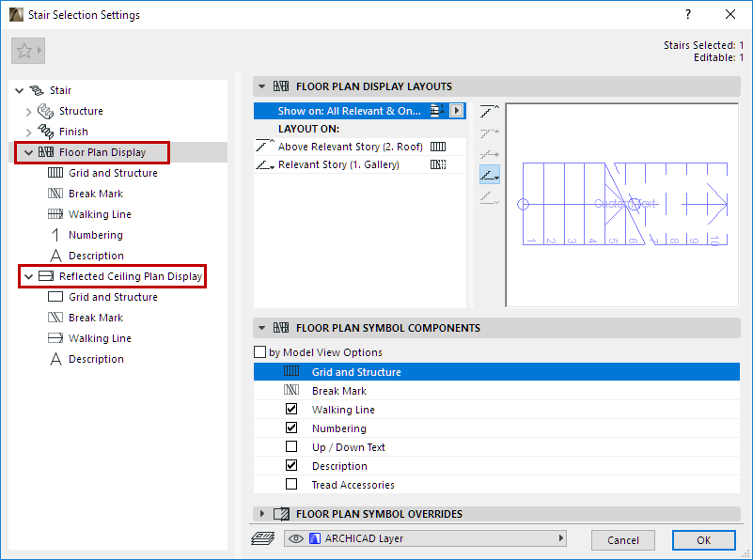Click the Cancel button
Image resolution: width=753 pixels, height=560 pixels.
click(x=623, y=540)
